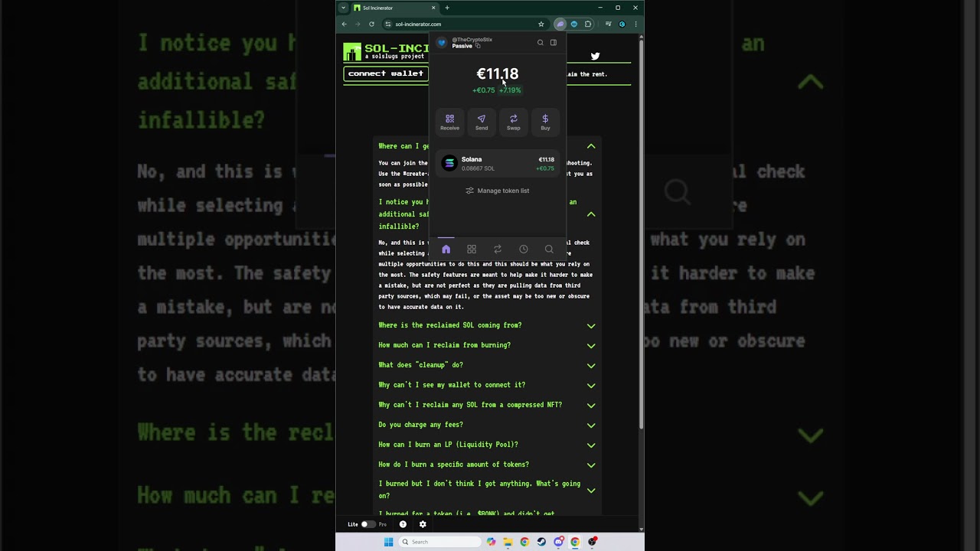Click the Receive button in the wallet
This screenshot has height=551, width=980.
pyautogui.click(x=450, y=122)
